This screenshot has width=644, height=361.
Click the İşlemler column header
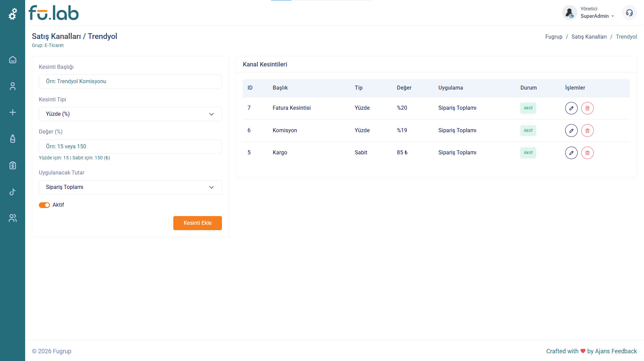pyautogui.click(x=575, y=88)
